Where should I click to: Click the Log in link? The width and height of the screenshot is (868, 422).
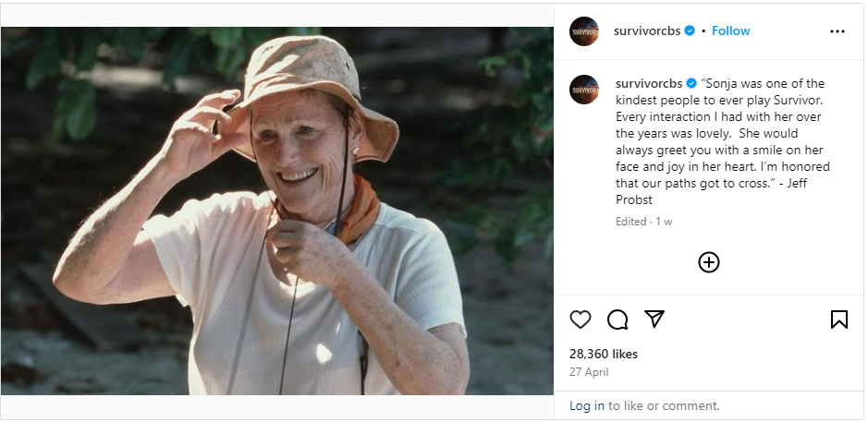pyautogui.click(x=587, y=405)
